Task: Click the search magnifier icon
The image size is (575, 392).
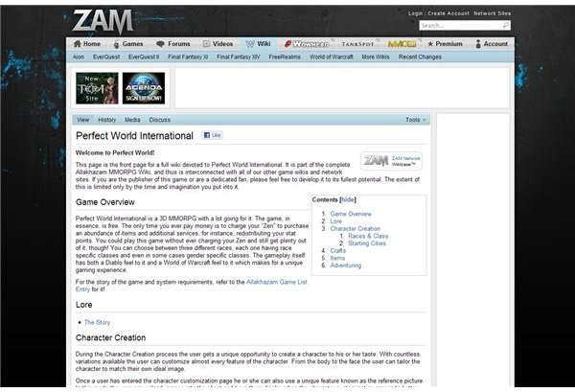Action: tap(506, 25)
